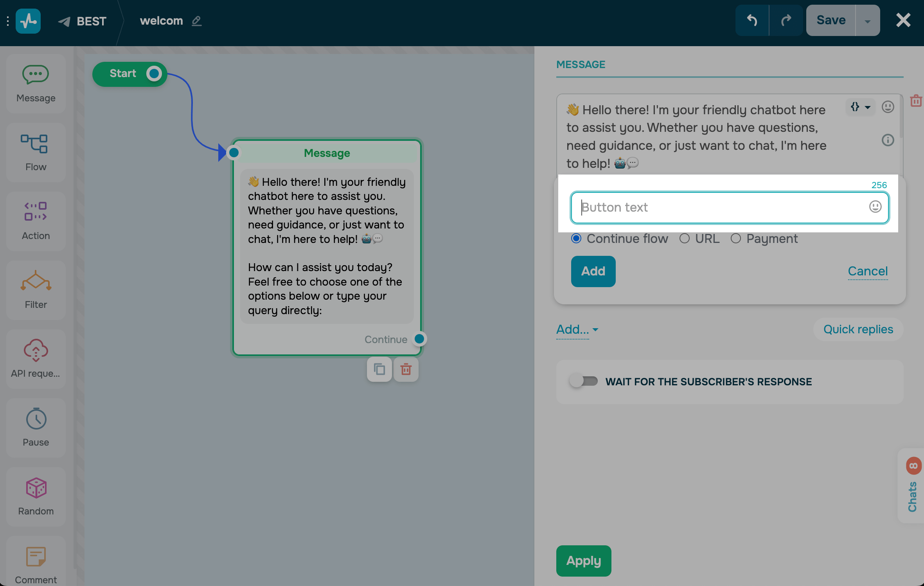924x586 pixels.
Task: Duplicate the Message block with copy icon
Action: pyautogui.click(x=379, y=369)
